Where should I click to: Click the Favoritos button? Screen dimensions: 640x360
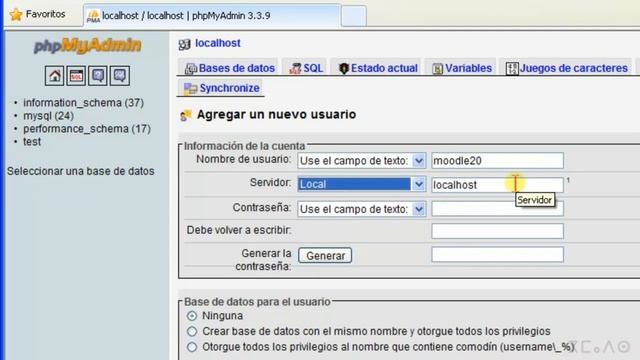[x=38, y=14]
